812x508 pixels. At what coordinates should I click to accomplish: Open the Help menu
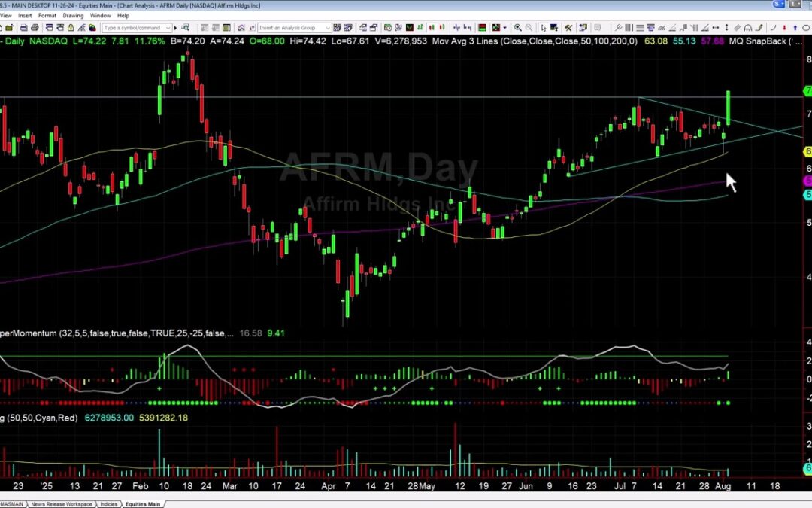point(123,16)
